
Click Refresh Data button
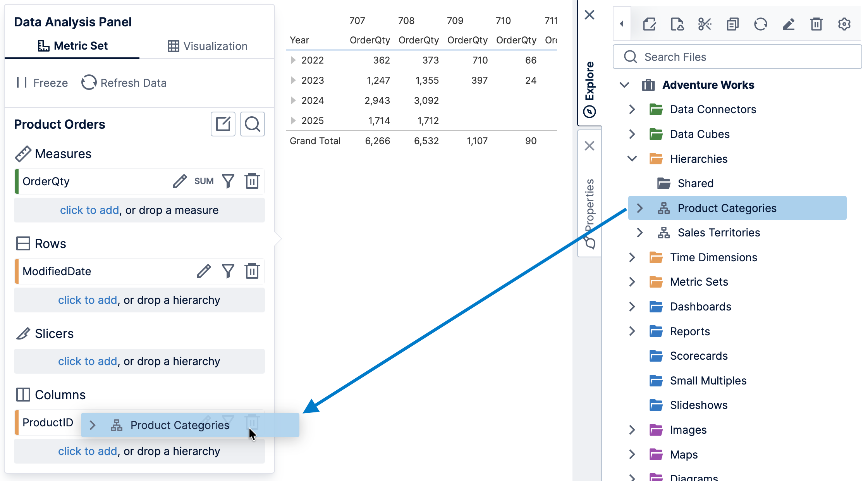coord(124,83)
